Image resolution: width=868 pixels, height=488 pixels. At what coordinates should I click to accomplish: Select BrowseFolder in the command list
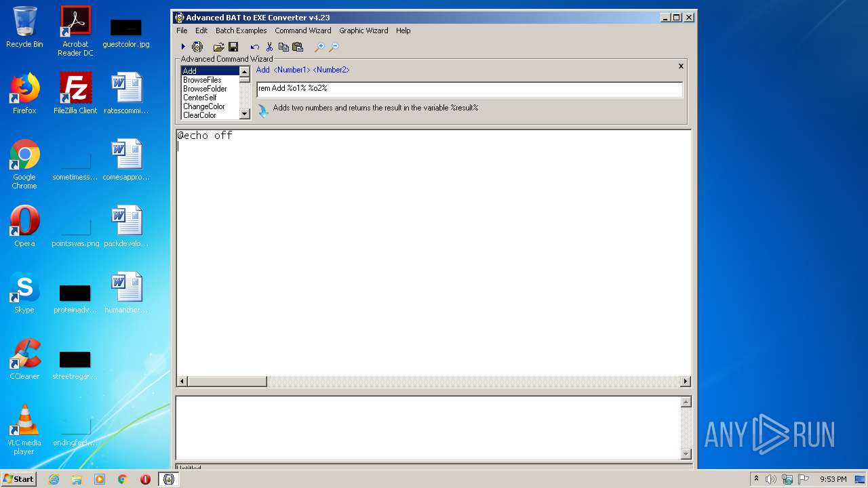point(210,89)
